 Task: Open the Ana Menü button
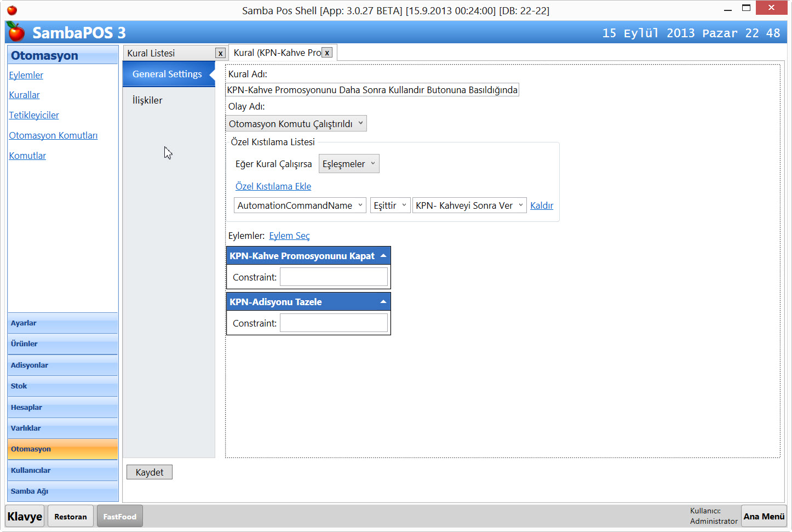coord(764,516)
